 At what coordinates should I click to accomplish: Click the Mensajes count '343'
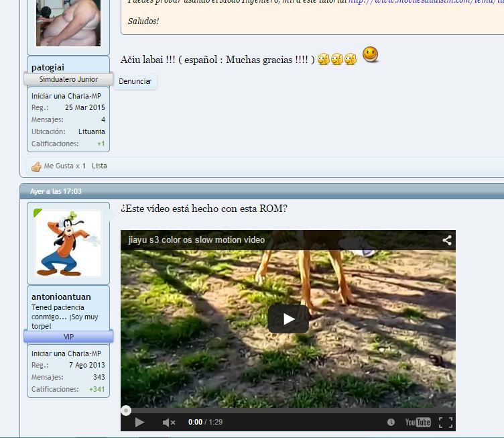(99, 377)
